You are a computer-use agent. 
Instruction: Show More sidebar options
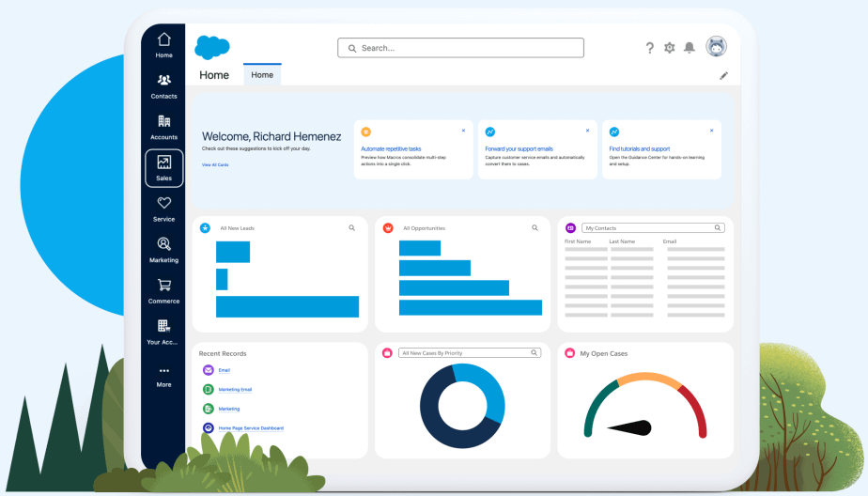[163, 377]
